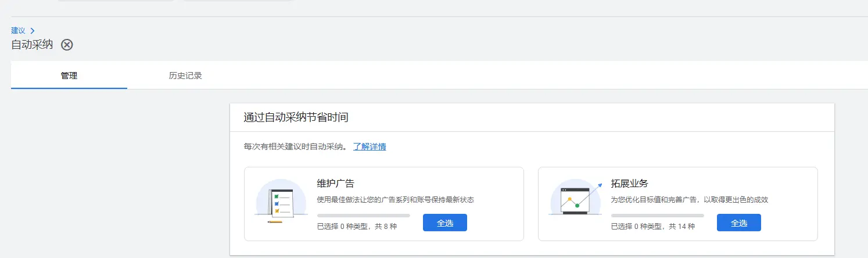Select the 拓展业务 card title
The width and height of the screenshot is (868, 258).
[630, 184]
